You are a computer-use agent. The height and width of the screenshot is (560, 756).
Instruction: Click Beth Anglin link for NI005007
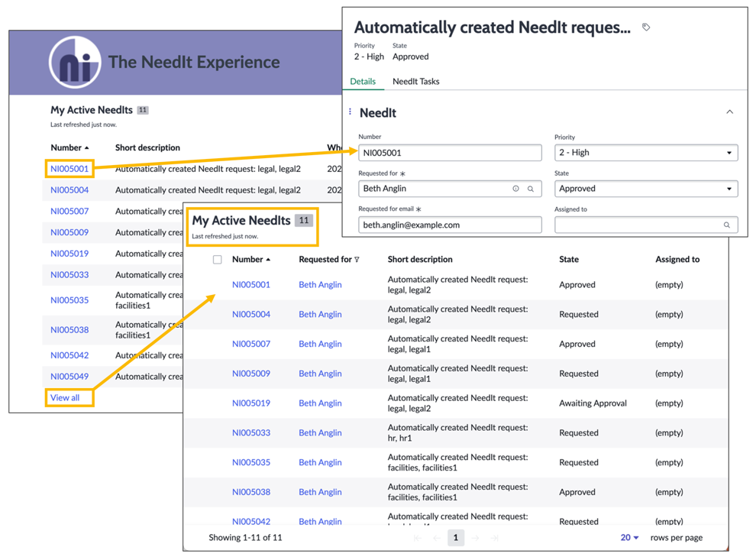[320, 344]
